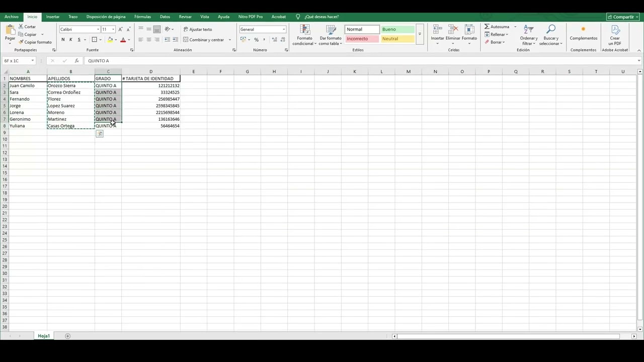Viewport: 644px width, 362px height.
Task: Open Combinar y centrar dropdown arrow
Action: (230, 40)
